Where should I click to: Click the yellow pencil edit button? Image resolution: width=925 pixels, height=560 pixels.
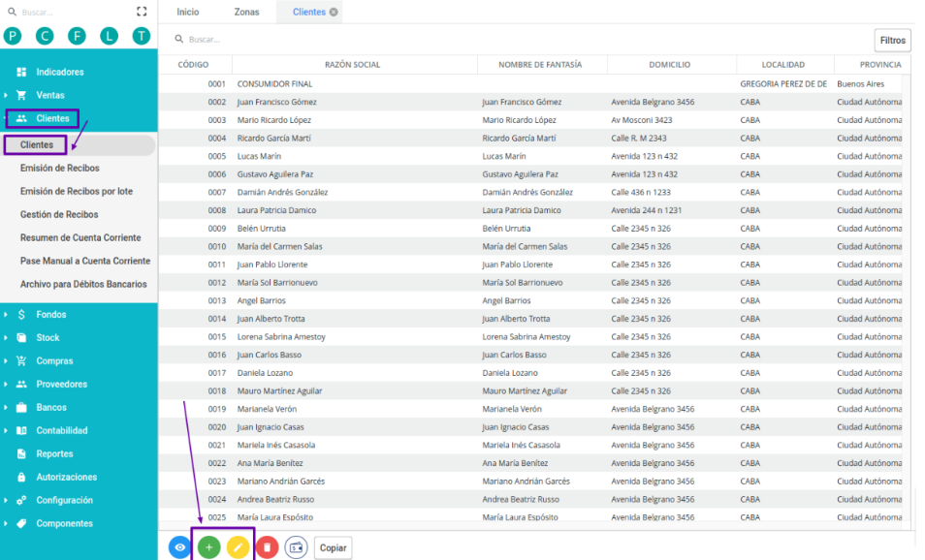[x=238, y=547]
